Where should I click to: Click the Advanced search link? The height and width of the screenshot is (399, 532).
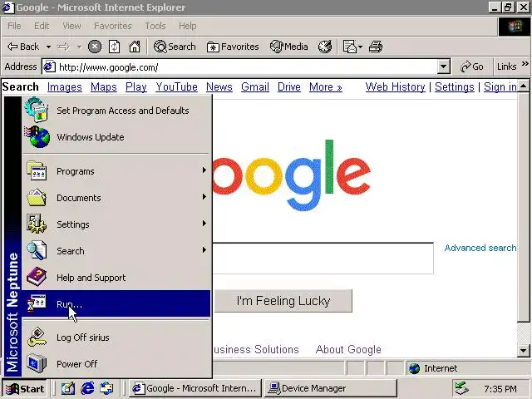480,248
